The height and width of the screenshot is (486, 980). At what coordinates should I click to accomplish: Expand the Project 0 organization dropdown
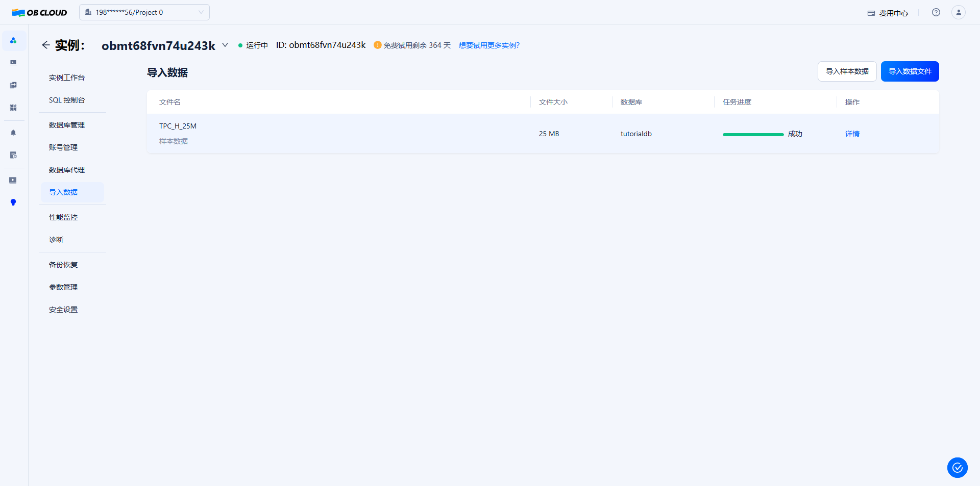point(144,12)
